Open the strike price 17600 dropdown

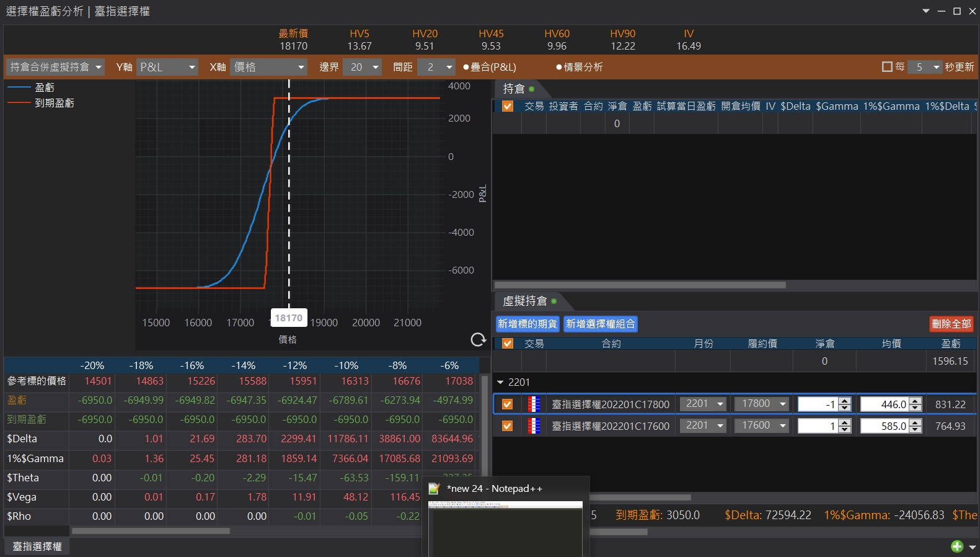click(x=763, y=426)
